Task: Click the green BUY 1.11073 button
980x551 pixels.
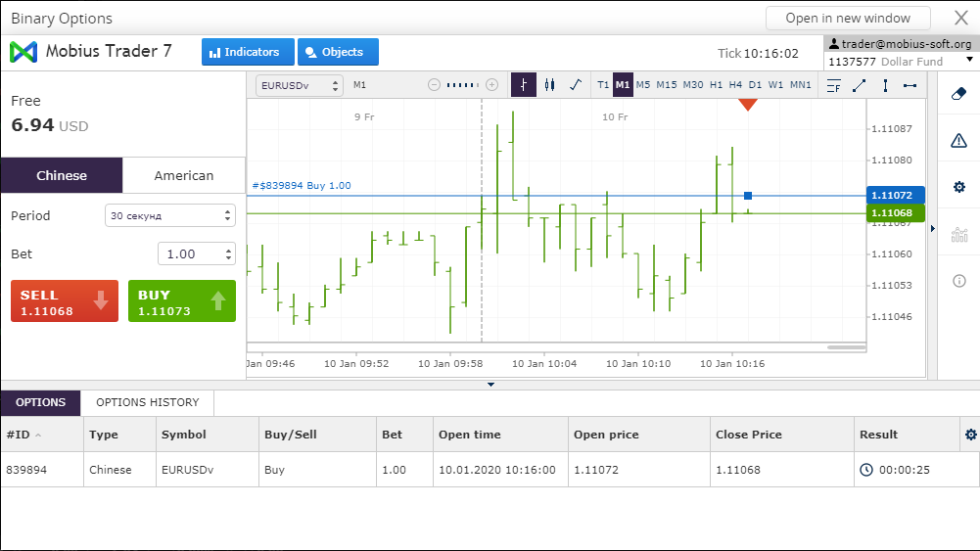Action: 182,301
